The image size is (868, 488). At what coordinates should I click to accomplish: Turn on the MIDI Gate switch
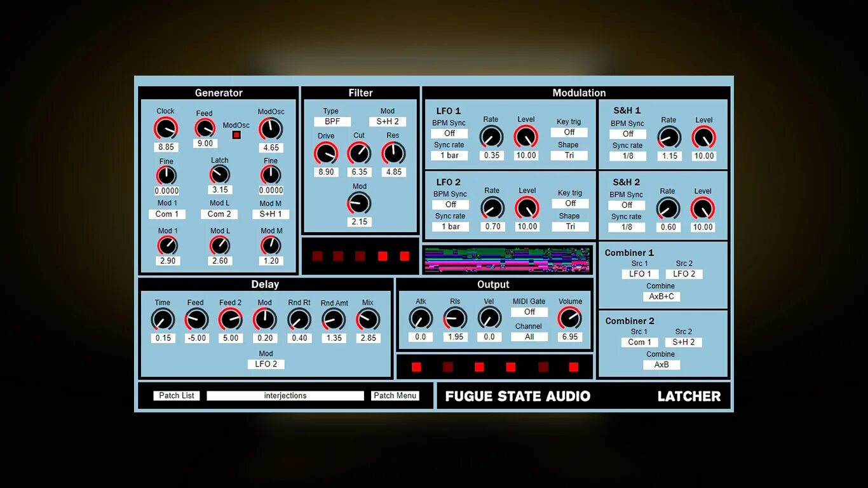(529, 312)
